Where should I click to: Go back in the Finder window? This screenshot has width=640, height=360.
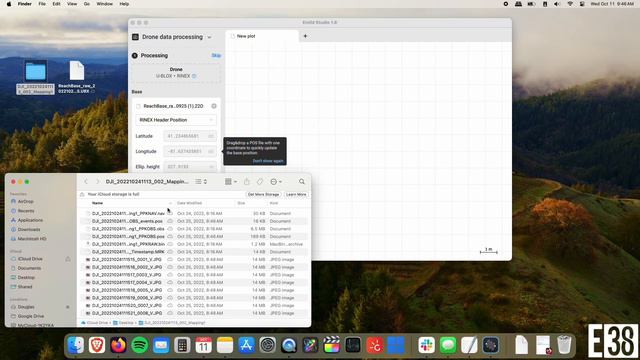tap(86, 182)
